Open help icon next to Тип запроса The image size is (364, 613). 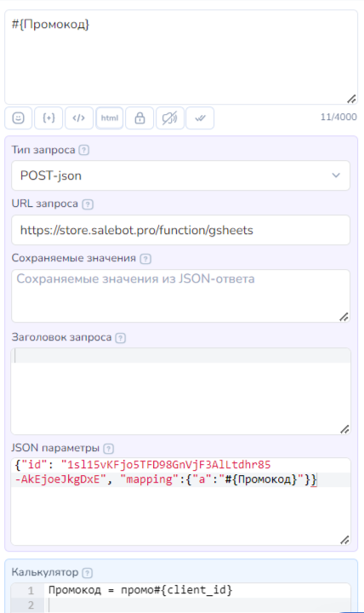[x=84, y=150]
